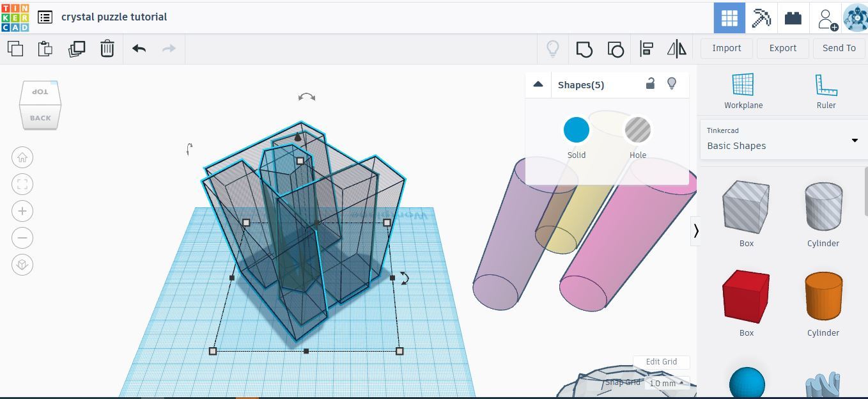The width and height of the screenshot is (868, 399).
Task: Collapse the Shapes(5) inspector panel
Action: tap(538, 84)
